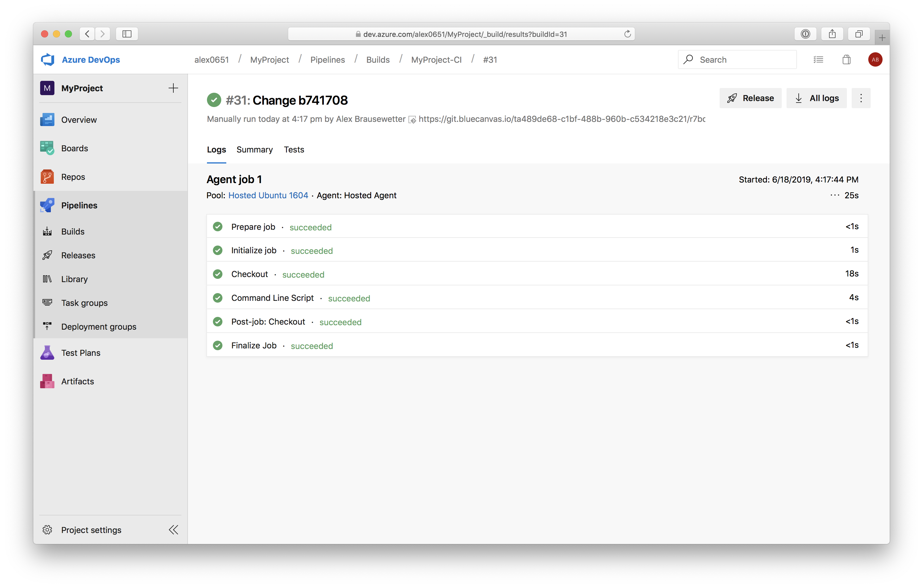Click the AB user avatar
The image size is (923, 588).
coord(875,60)
